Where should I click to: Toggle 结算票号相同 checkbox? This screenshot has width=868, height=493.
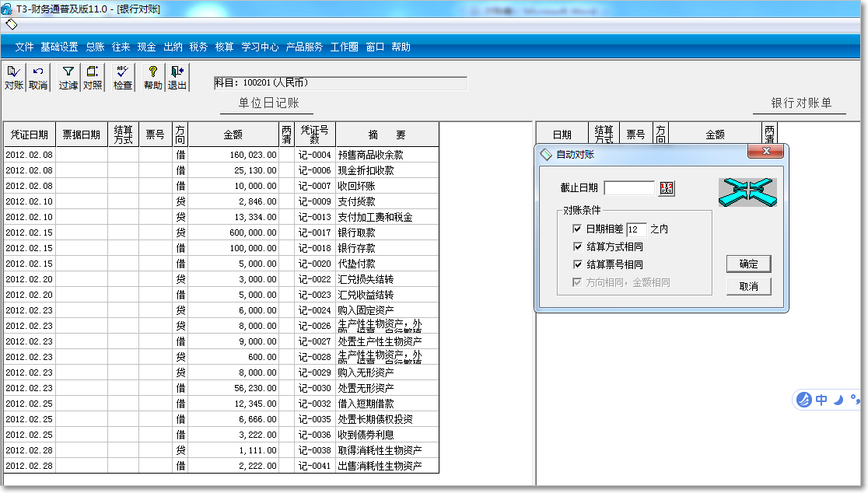point(577,264)
